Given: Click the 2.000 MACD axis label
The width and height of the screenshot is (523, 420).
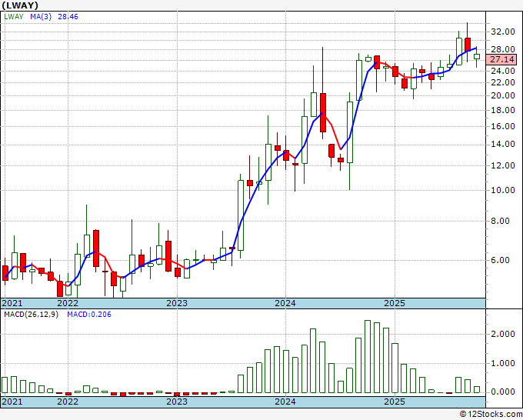Looking at the screenshot, I should pyautogui.click(x=502, y=334).
